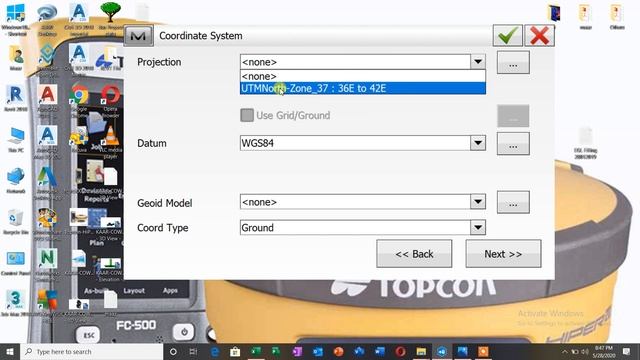Open the 3ds Max desktop shortcut
This screenshot has width=640, height=360.
[16, 302]
